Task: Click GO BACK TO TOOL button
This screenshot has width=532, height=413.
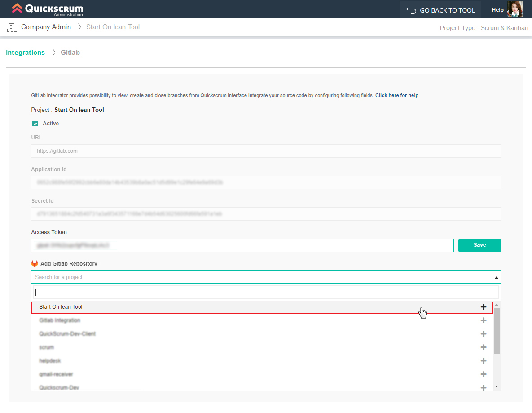Action: tap(440, 10)
